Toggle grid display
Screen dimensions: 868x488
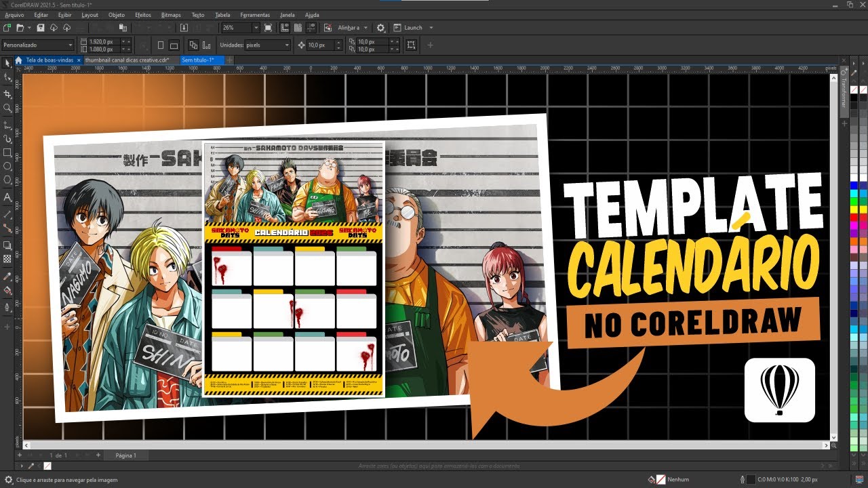(298, 28)
